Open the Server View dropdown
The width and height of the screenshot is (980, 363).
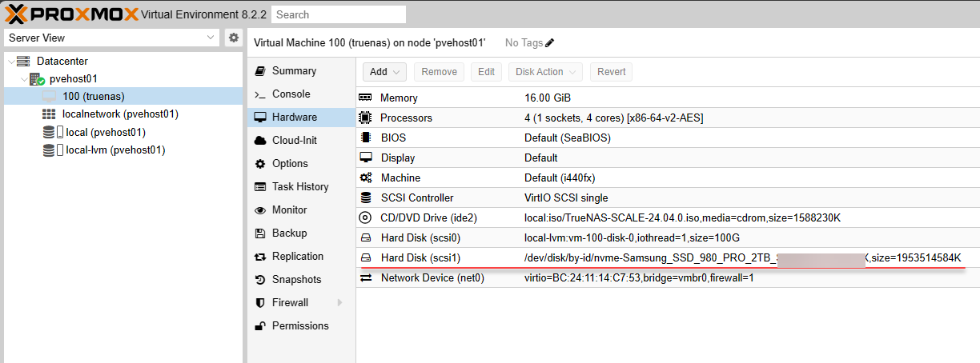211,38
